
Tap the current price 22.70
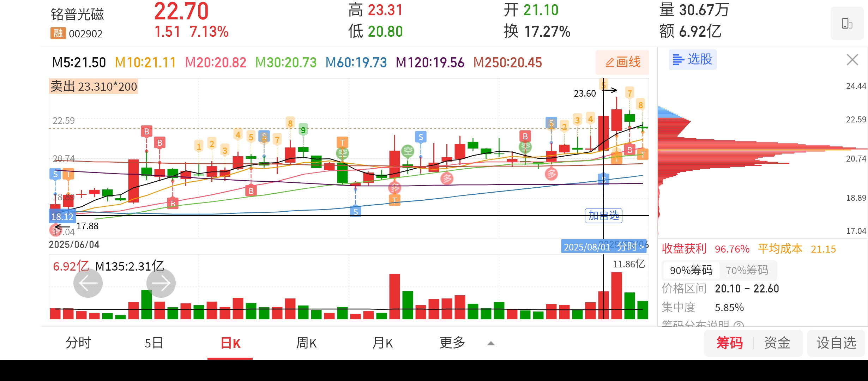181,11
